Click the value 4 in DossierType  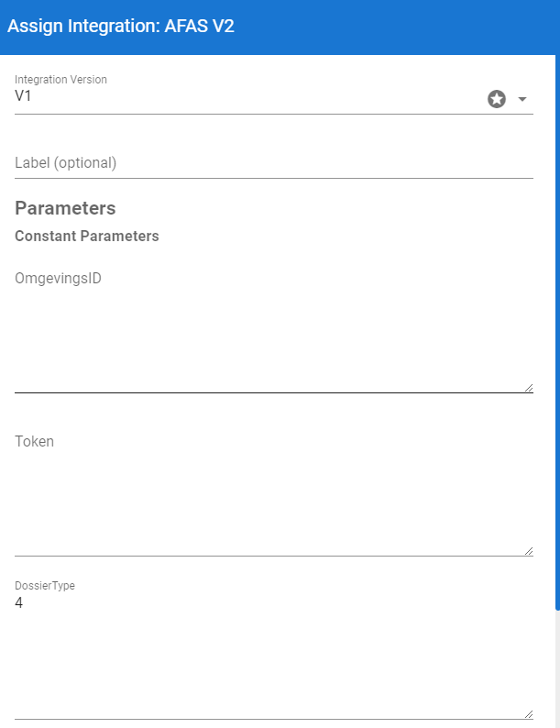[19, 603]
